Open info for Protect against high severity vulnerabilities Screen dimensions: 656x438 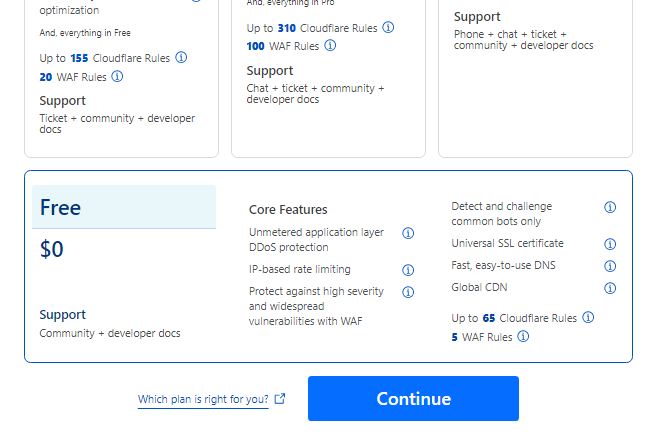pos(408,292)
